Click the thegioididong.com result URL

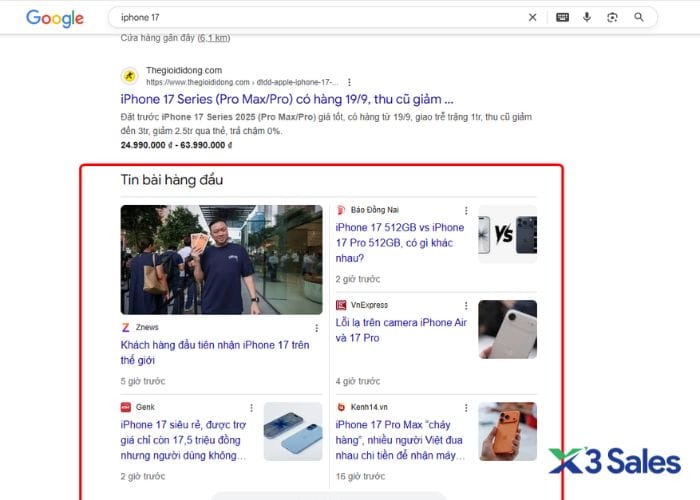pyautogui.click(x=242, y=82)
